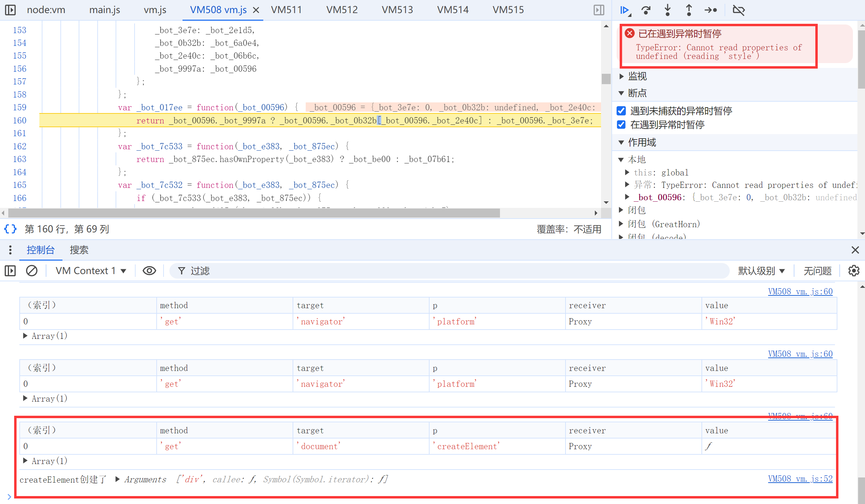
Task: Click Step into next function call
Action: (668, 10)
